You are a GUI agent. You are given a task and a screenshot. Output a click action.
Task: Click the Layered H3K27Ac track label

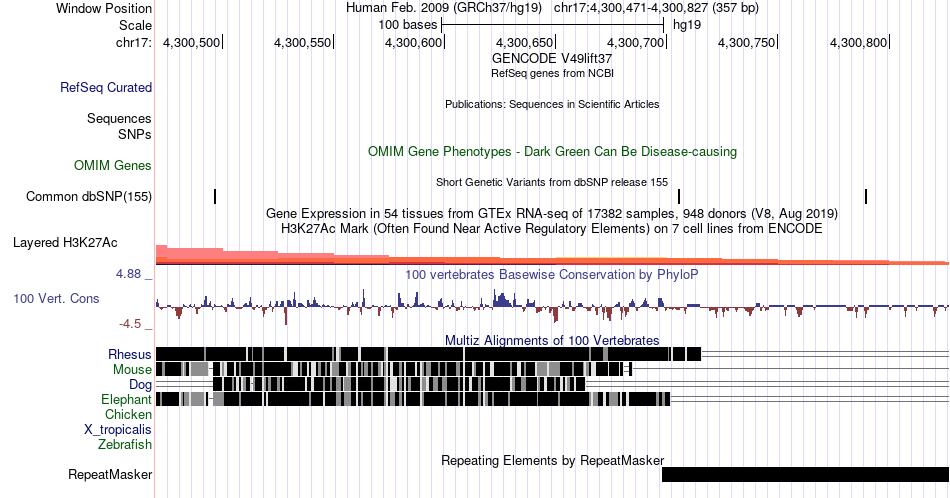[x=65, y=242]
